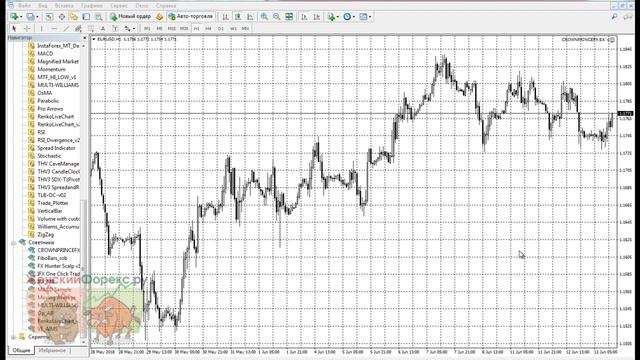Open the Profiles toolbar icon
Screen dimensions: 640x360
pyautogui.click(x=31, y=17)
